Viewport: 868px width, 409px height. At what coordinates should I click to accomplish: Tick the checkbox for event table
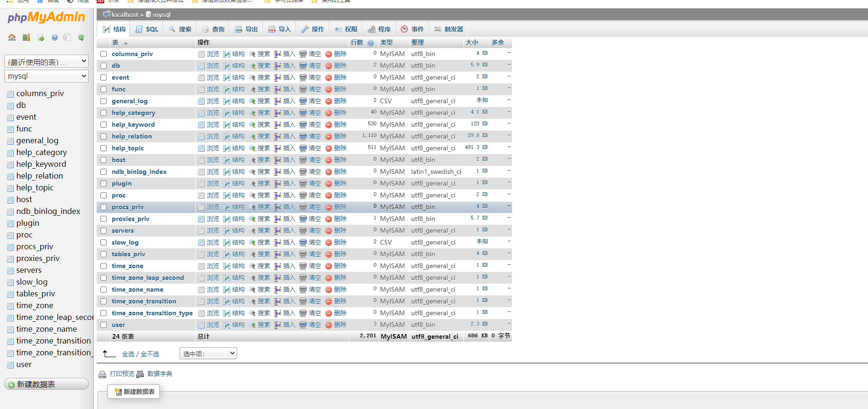[104, 78]
